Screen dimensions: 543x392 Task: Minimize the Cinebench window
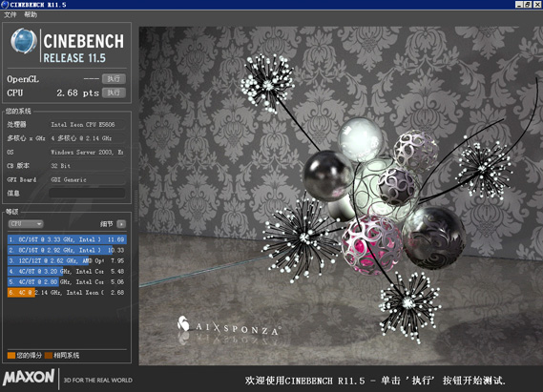coord(519,5)
